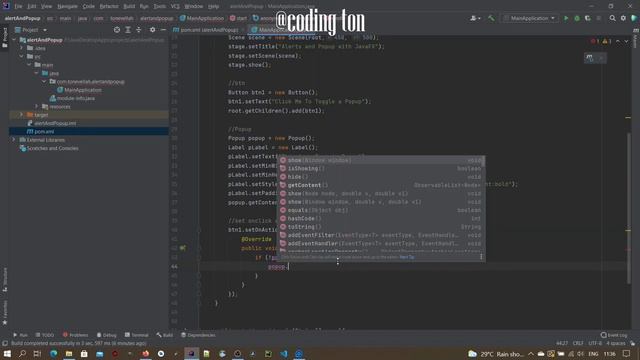Choose hide() from the completion list
Image resolution: width=640 pixels, height=360 pixels.
382,177
